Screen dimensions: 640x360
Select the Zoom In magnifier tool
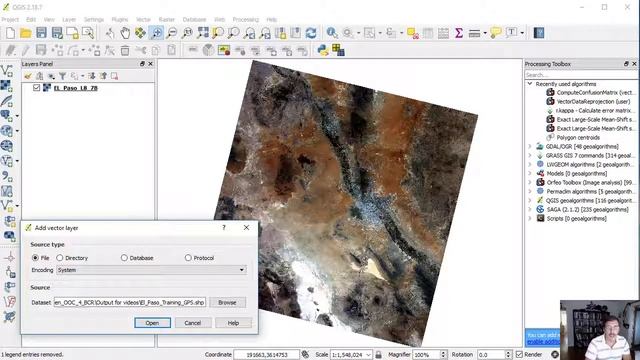156,33
